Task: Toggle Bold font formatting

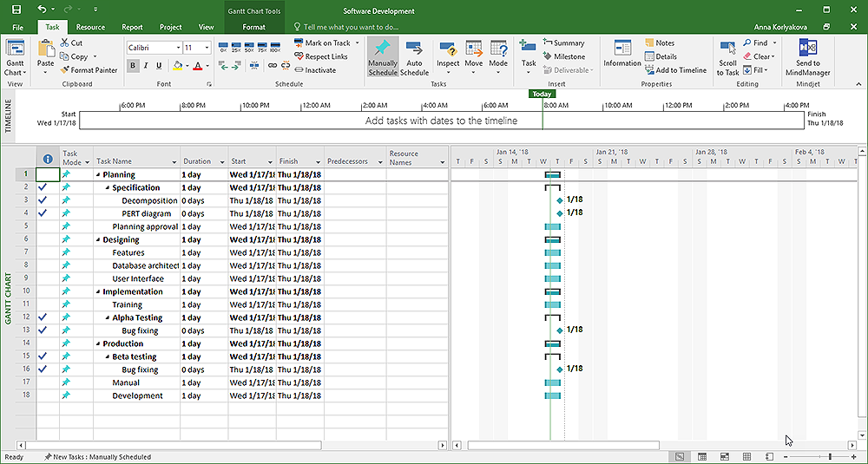Action: (x=133, y=66)
